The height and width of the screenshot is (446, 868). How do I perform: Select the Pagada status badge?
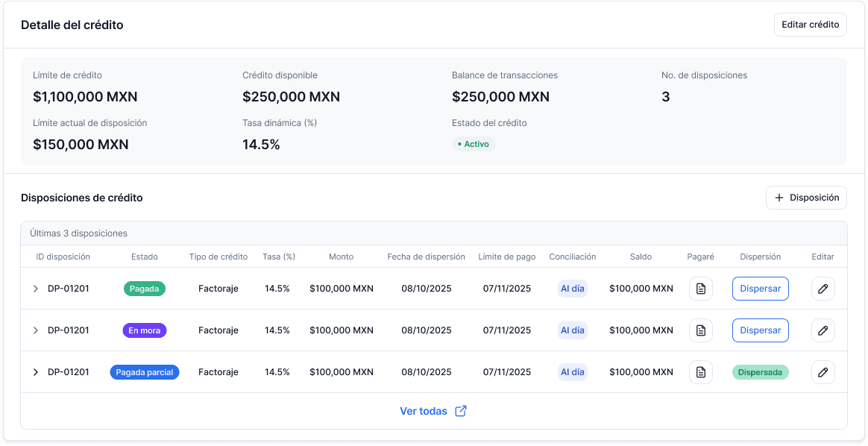(144, 289)
